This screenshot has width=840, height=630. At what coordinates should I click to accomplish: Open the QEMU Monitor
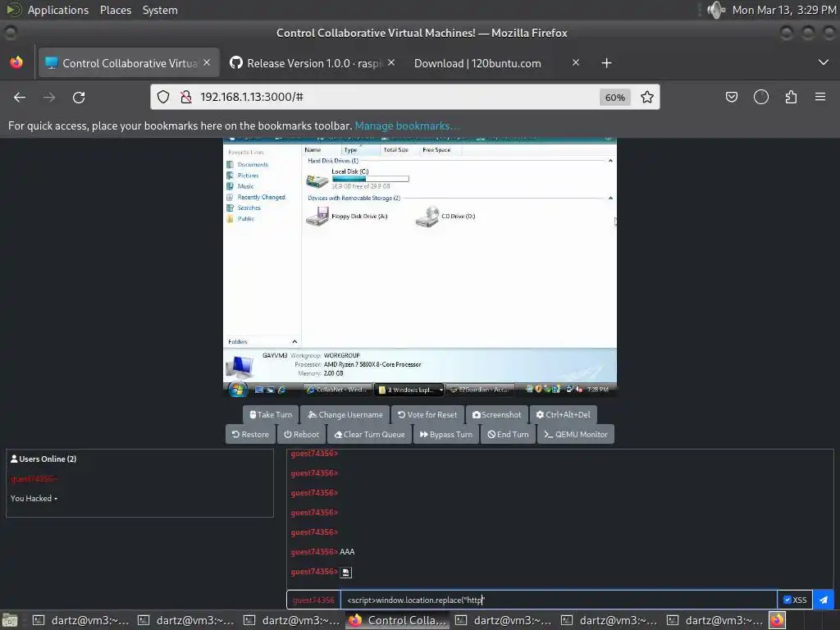click(575, 435)
